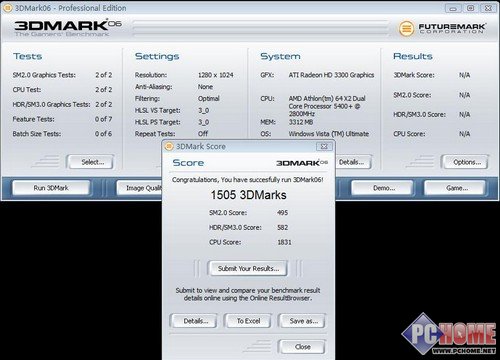
Task: Click the Close button in Score dialog
Action: point(302,347)
